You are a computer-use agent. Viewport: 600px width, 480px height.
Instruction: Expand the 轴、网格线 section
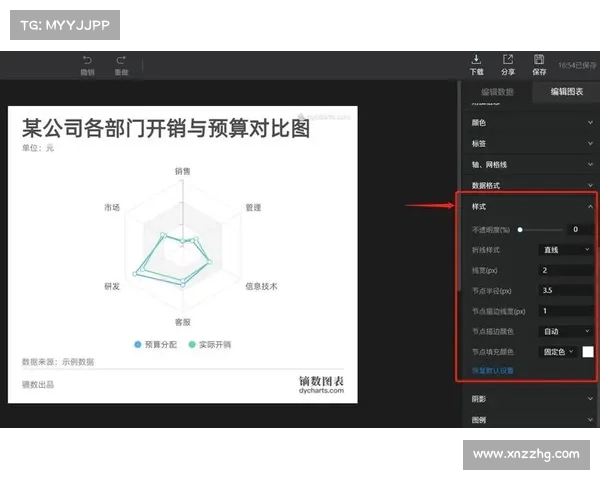click(x=532, y=165)
